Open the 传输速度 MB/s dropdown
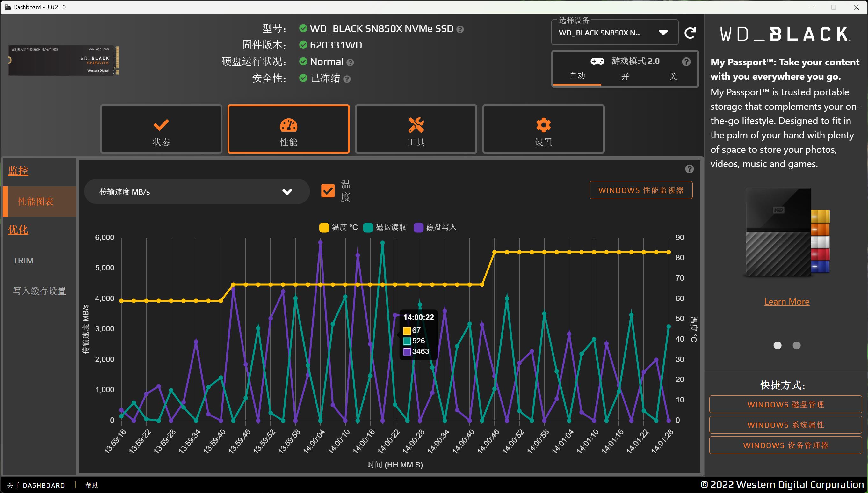The height and width of the screenshot is (493, 868). click(196, 191)
